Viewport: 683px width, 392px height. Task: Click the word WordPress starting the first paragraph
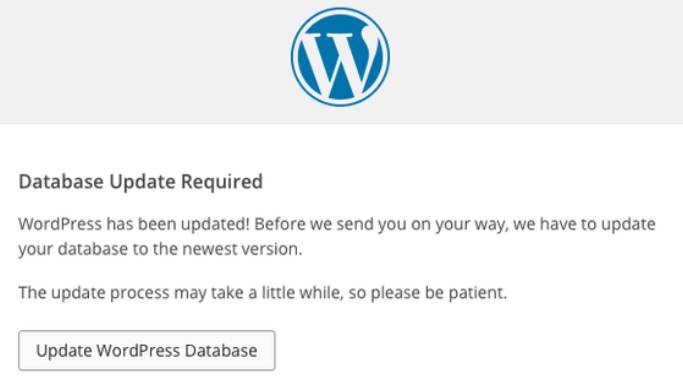(x=60, y=224)
